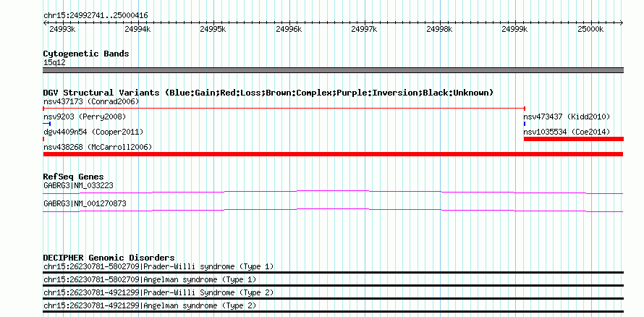Click the thick red nsv438268 loss bar
The image size is (644, 317).
pos(333,154)
